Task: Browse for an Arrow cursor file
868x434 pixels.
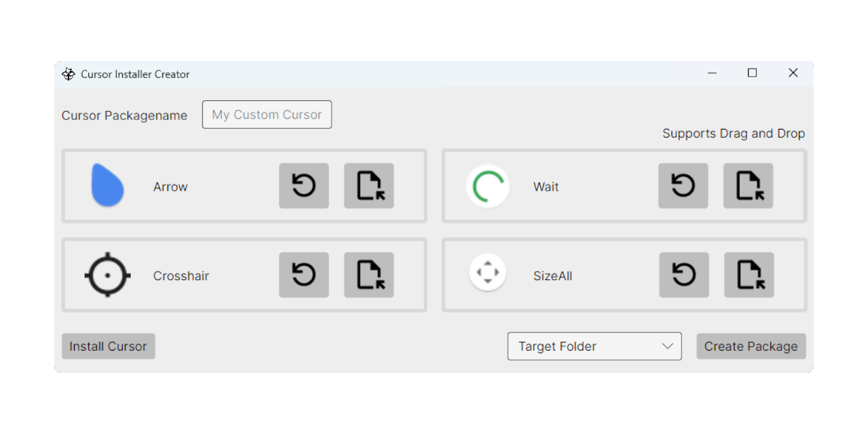Action: point(369,186)
